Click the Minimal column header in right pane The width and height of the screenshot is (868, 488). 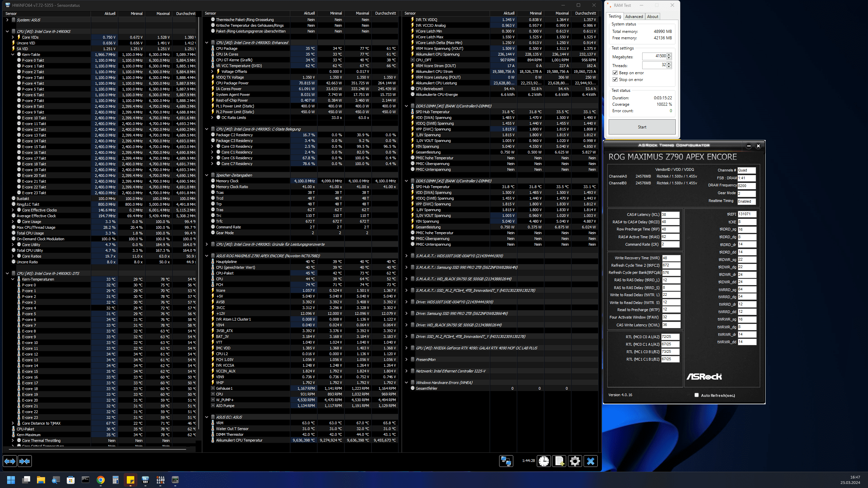click(531, 13)
